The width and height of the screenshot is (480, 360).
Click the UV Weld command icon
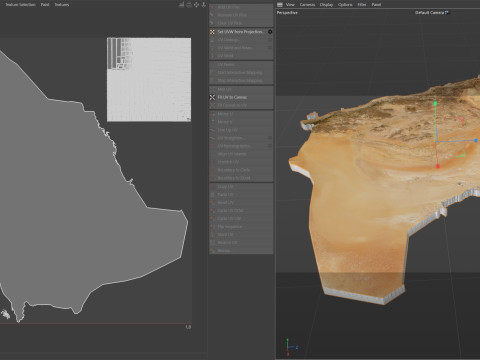click(212, 56)
